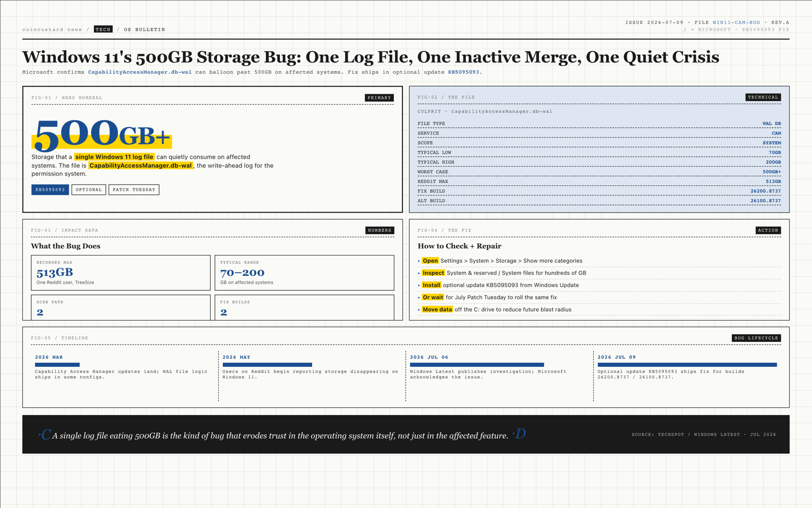Viewport: 812px width, 508px height.
Task: Select the 2026 MAR timeline bar
Action: pos(57,365)
